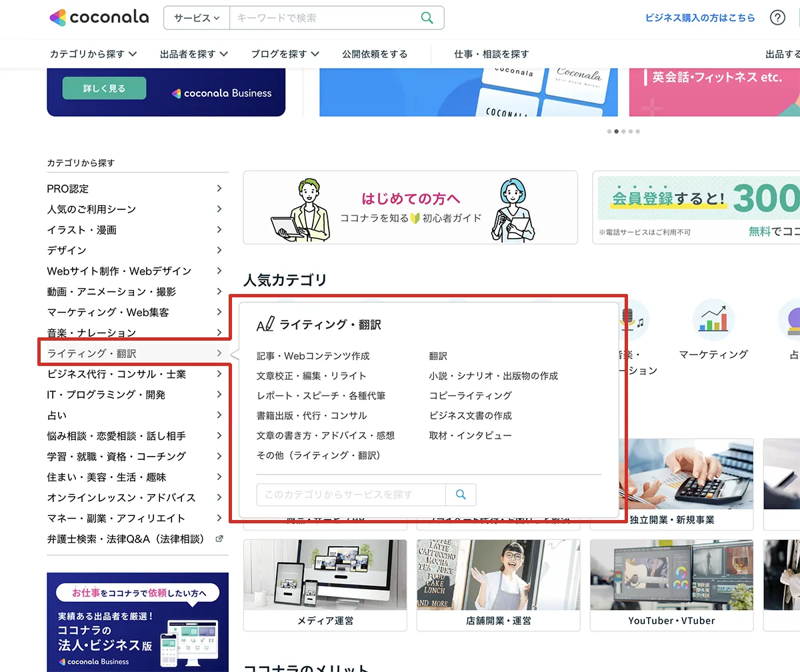800x672 pixels.
Task: Open 小説・シナリオ・出版物の作成 subcategory
Action: point(493,376)
